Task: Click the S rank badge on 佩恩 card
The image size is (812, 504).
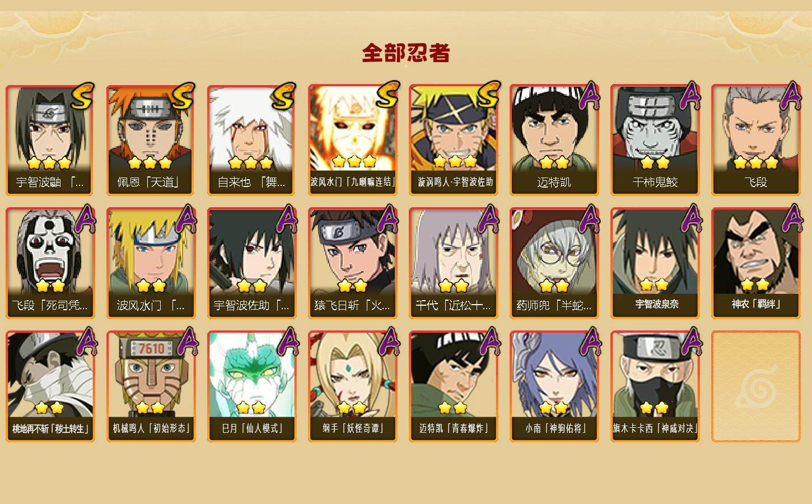Action: point(183,96)
